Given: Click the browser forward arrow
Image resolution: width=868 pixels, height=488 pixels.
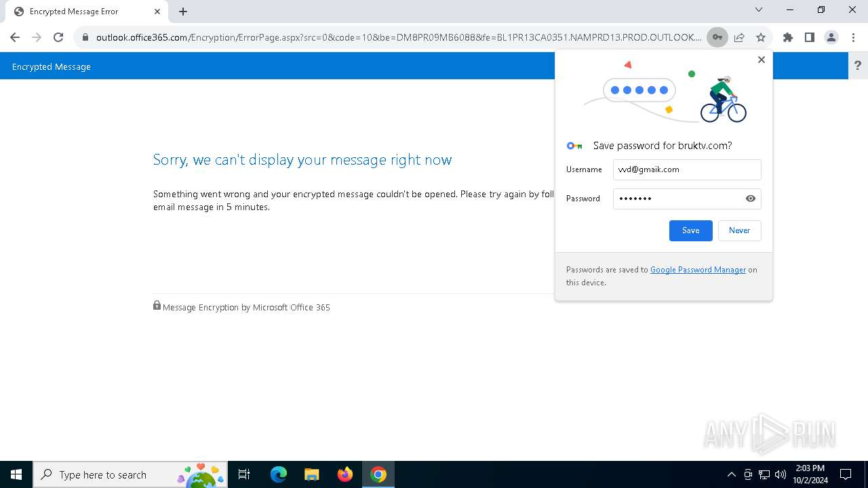Looking at the screenshot, I should tap(37, 37).
